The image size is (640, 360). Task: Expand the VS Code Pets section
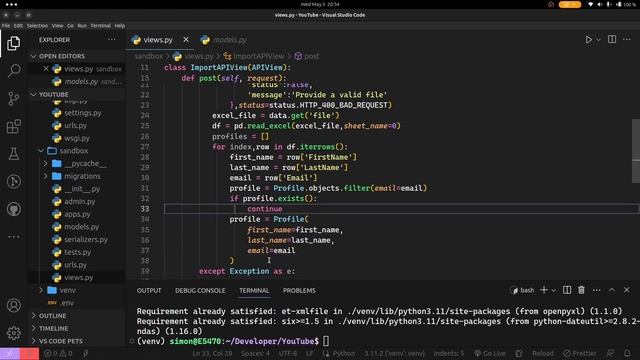[x=33, y=341]
